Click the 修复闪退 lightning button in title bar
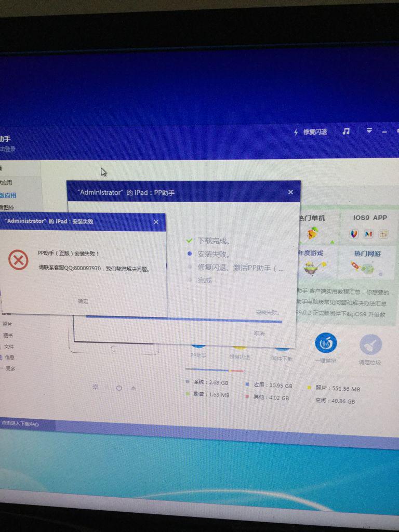The width and height of the screenshot is (399, 532). 311,131
